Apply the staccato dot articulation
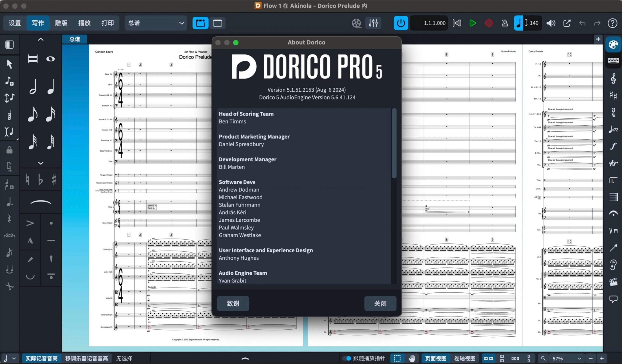This screenshot has width=622, height=364. point(51,223)
